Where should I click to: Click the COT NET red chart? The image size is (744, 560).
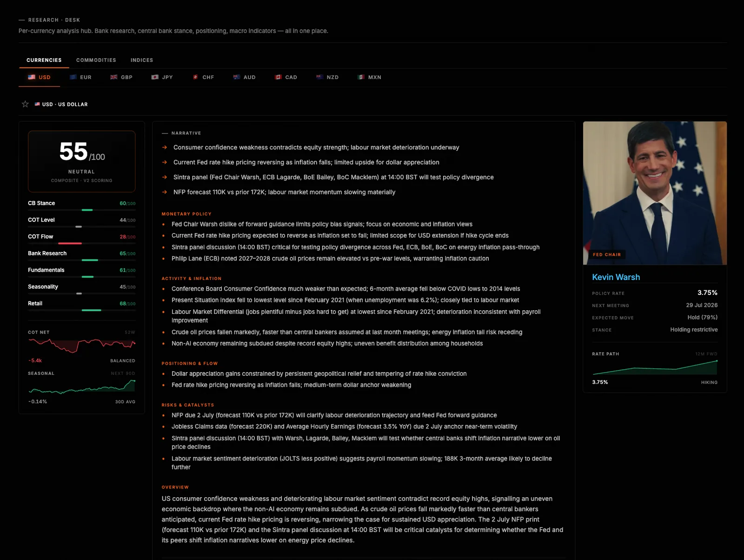click(82, 346)
